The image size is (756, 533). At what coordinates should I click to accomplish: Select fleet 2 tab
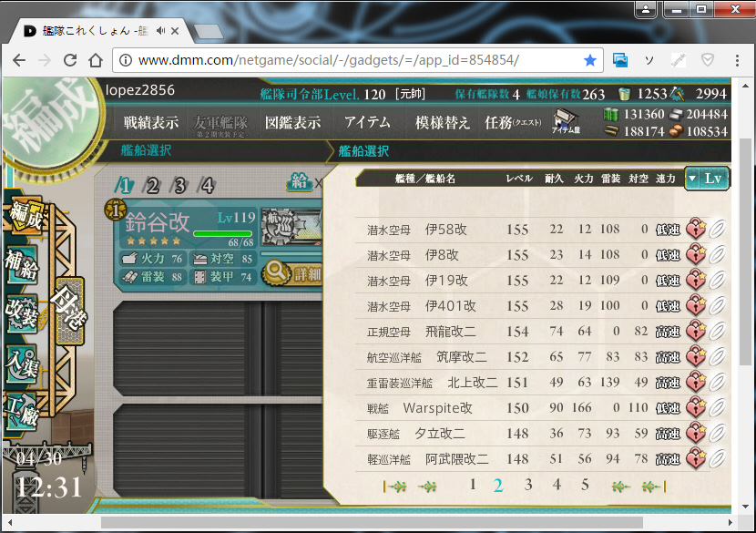click(x=152, y=185)
